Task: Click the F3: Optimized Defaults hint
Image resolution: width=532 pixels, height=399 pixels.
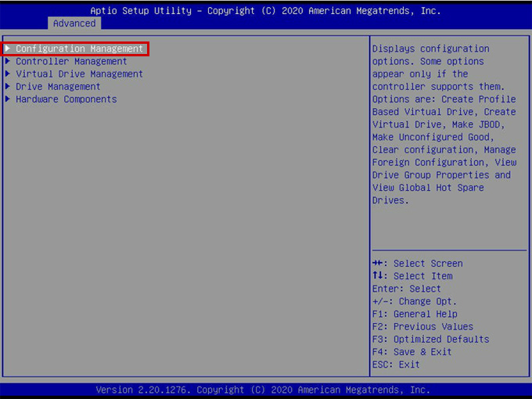Action: pos(430,339)
